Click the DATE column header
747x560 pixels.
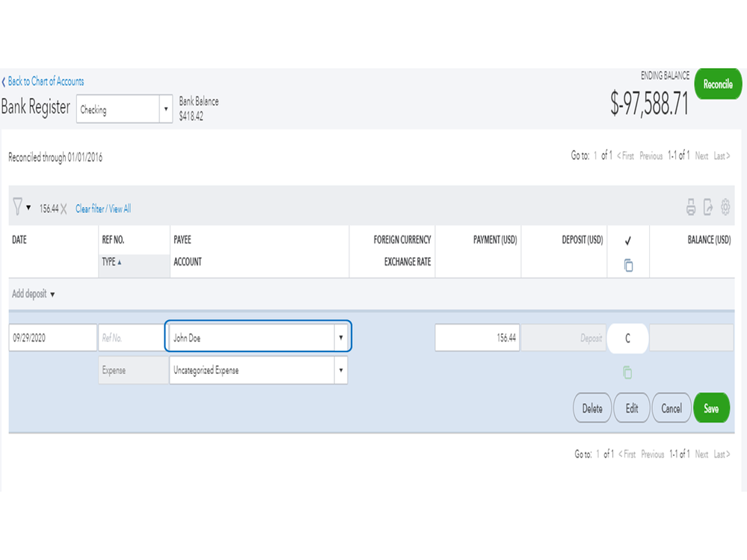point(19,240)
